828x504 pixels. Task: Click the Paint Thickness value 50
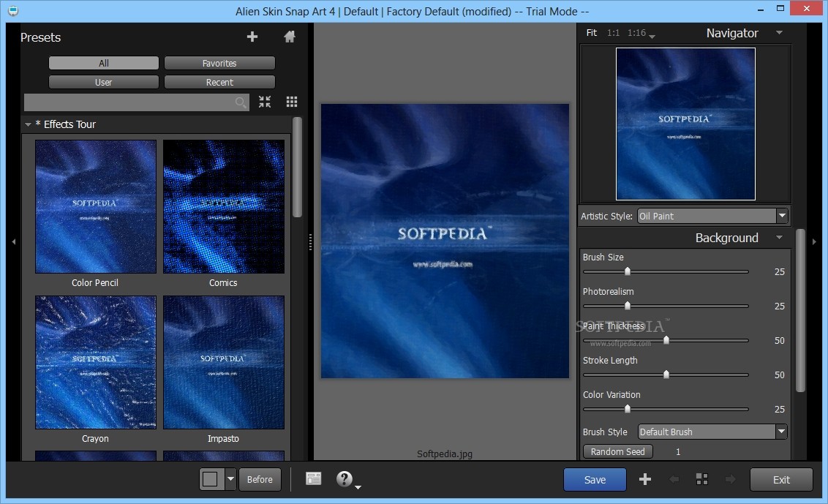click(780, 340)
